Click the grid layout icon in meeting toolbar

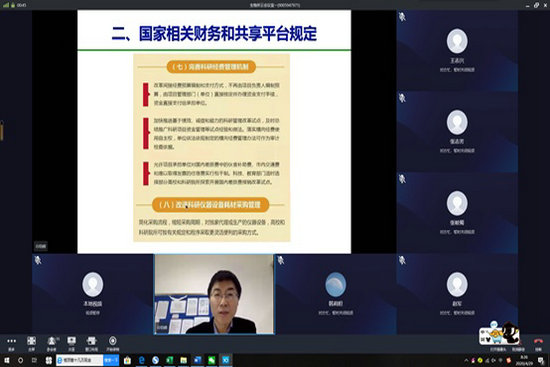click(x=31, y=341)
